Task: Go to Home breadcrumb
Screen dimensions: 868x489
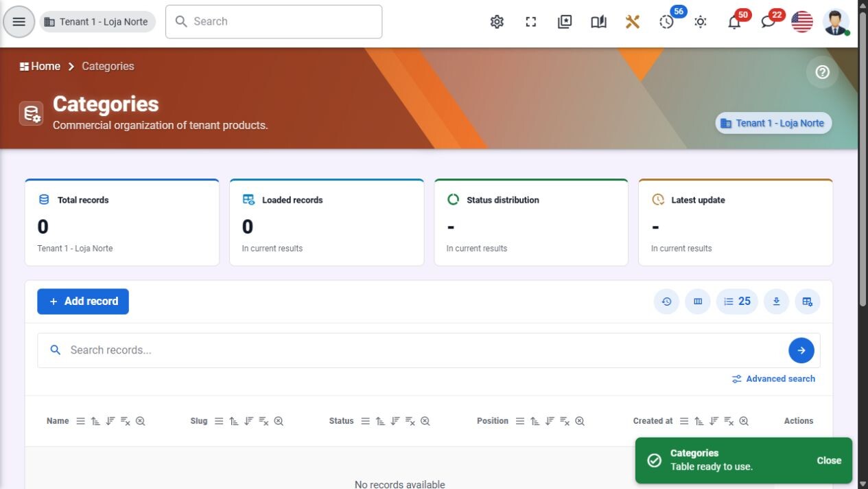Action: click(40, 67)
